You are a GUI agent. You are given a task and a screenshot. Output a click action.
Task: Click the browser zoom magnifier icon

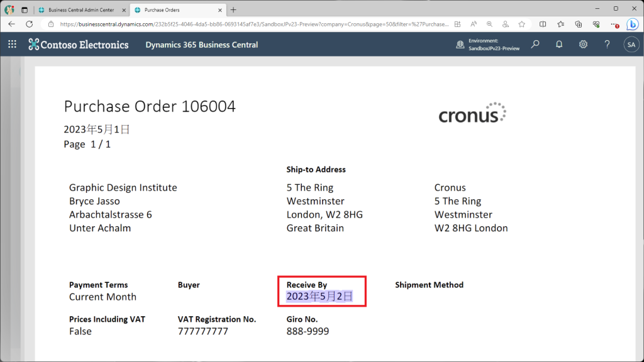tap(489, 25)
